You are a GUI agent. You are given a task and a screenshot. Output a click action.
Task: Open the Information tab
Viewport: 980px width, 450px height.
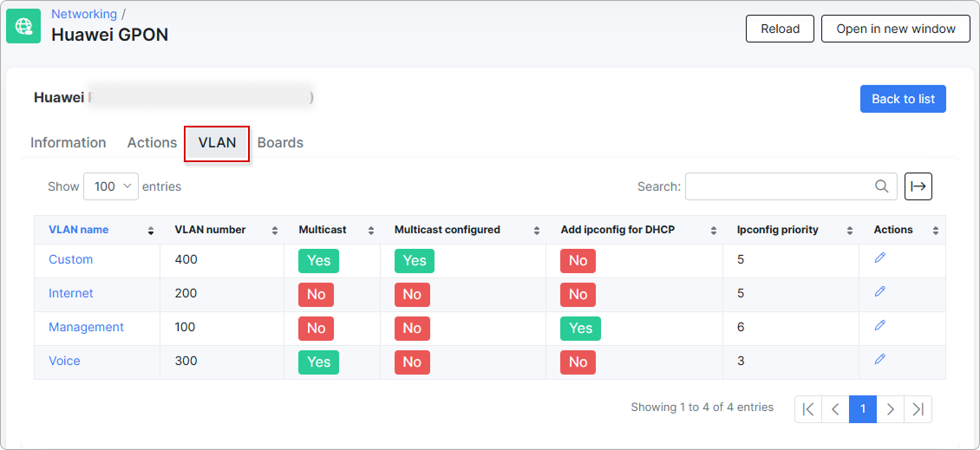click(x=69, y=143)
